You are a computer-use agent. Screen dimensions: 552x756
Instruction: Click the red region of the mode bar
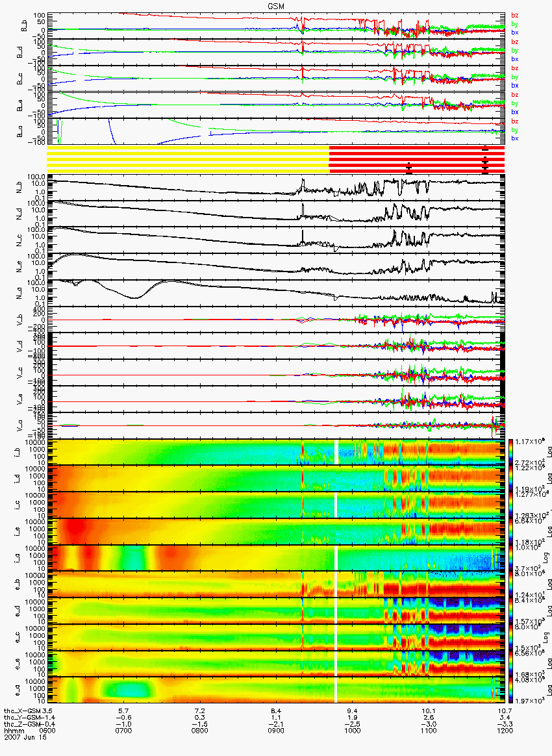click(x=417, y=158)
